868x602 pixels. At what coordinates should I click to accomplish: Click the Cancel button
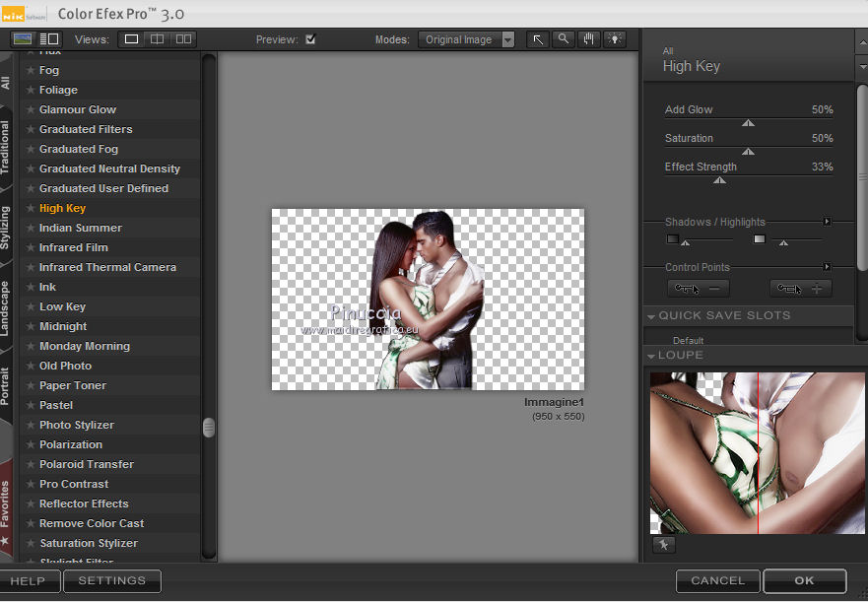717,580
